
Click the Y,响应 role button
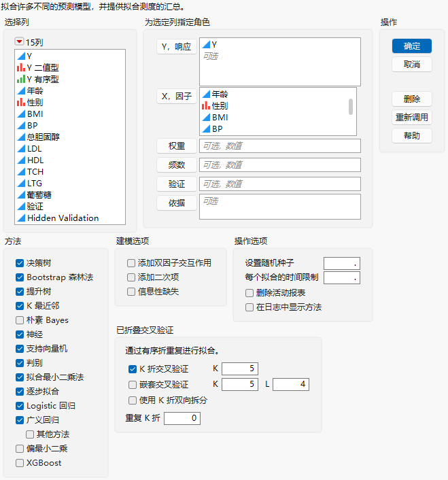click(x=177, y=47)
